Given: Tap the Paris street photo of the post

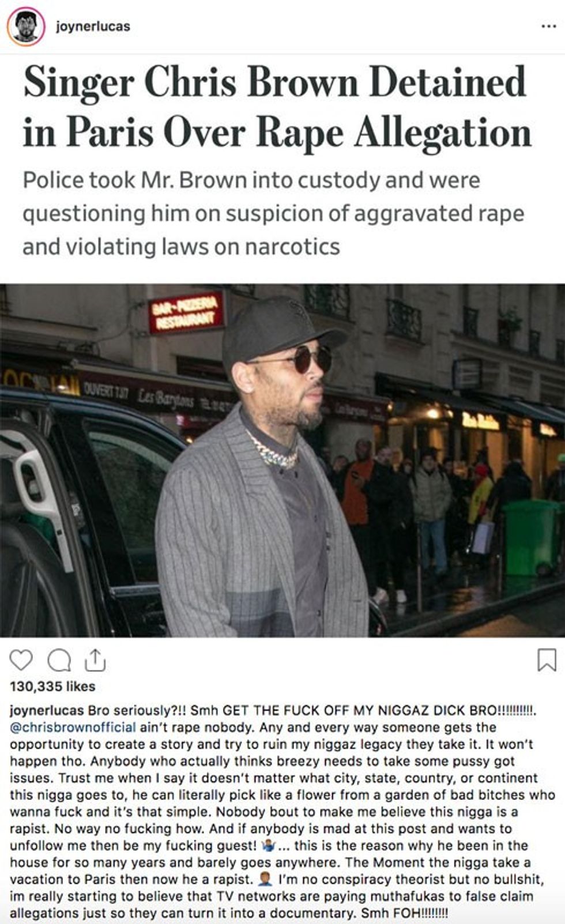Looking at the screenshot, I should 282,460.
